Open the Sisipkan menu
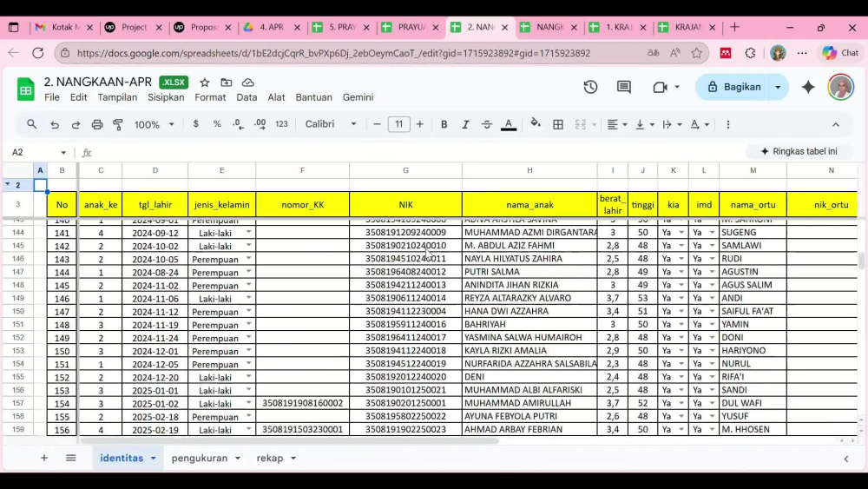 pyautogui.click(x=166, y=97)
